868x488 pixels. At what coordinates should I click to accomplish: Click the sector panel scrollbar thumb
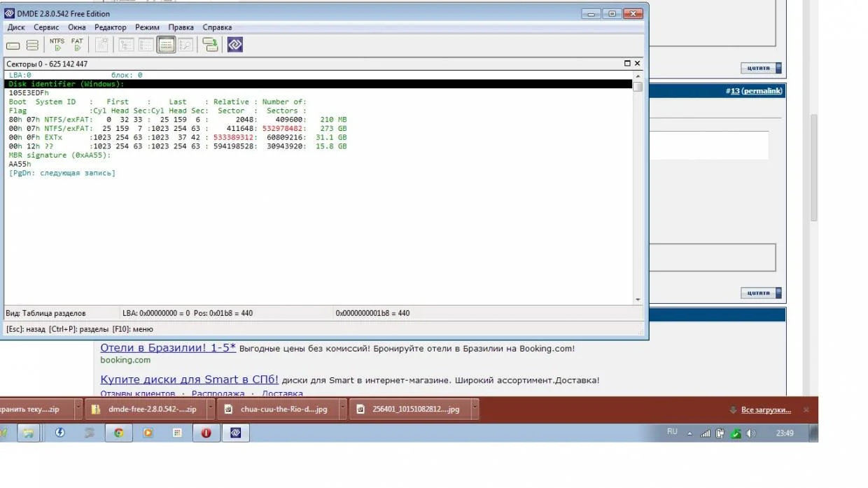[x=638, y=86]
